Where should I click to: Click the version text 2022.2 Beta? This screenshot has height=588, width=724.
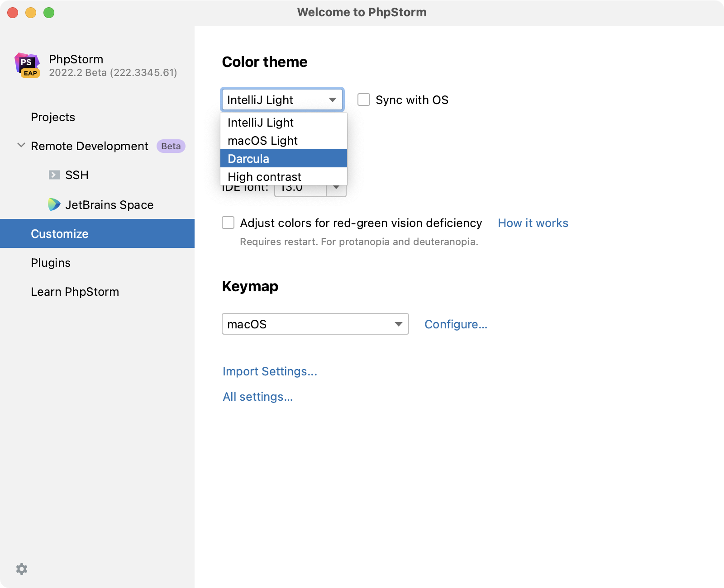pyautogui.click(x=113, y=72)
